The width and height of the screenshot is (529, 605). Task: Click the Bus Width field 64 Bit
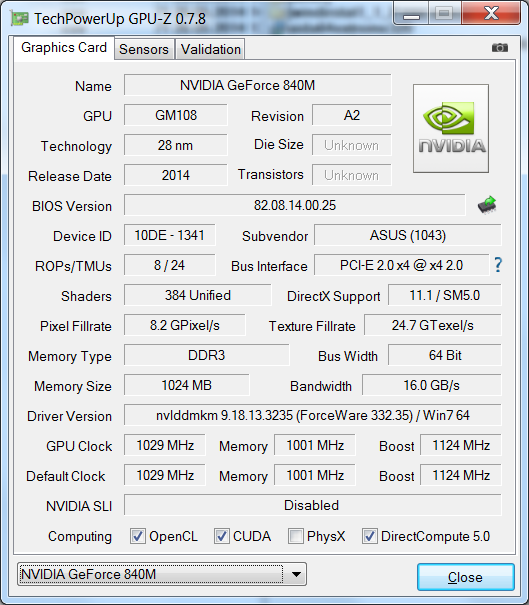coord(444,355)
